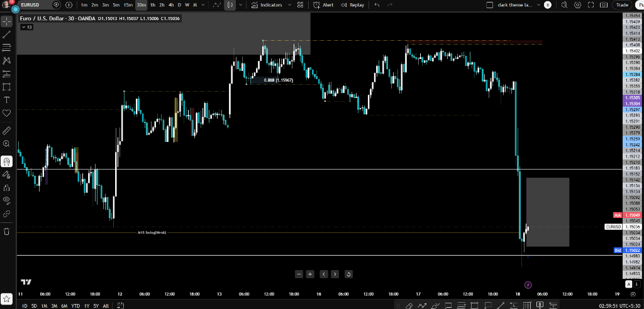Expand the timeframe interval dropdown
Image resolution: width=644 pixels, height=309 pixels.
click(203, 5)
